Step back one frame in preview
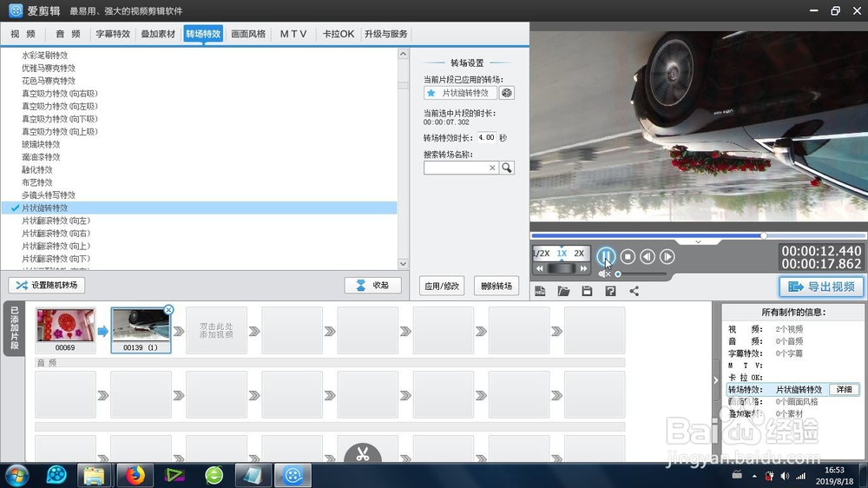 pos(648,256)
